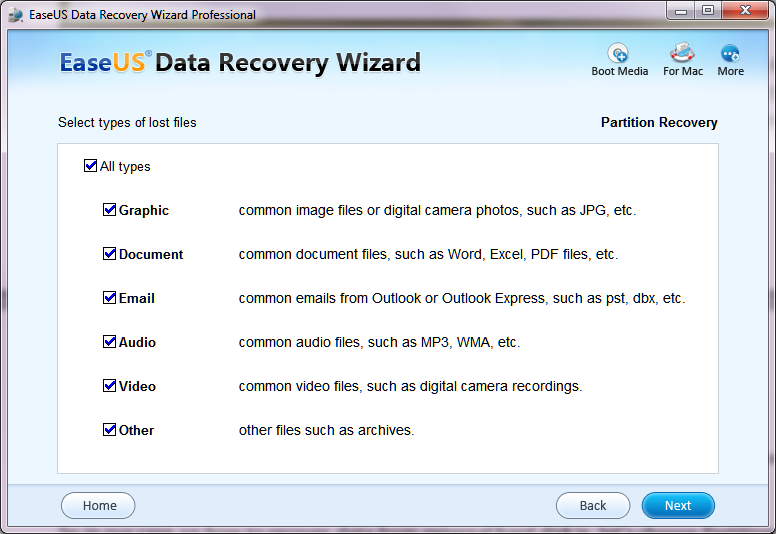Viewport: 776px width, 534px height.
Task: Go Back to the previous step
Action: (x=593, y=505)
